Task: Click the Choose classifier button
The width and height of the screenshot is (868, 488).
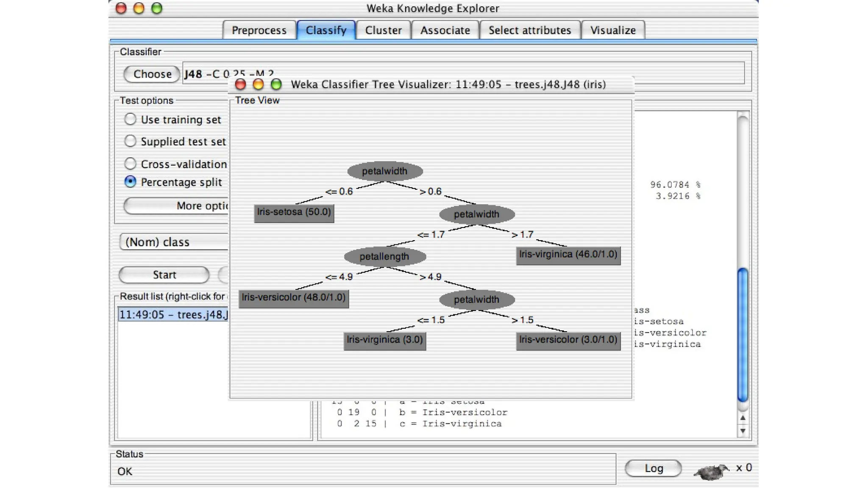Action: (152, 74)
